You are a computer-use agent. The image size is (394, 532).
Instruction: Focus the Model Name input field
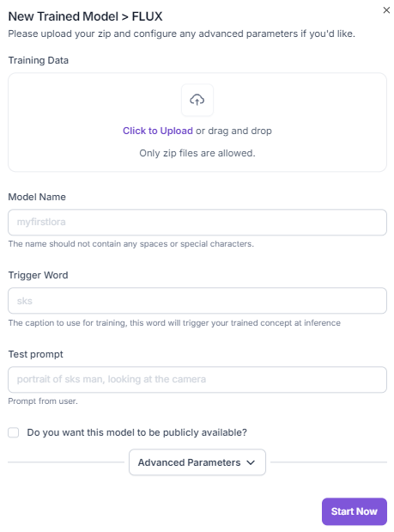pos(197,223)
